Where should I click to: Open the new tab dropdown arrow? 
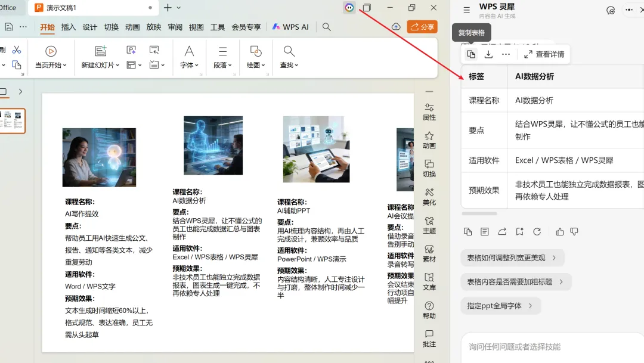tap(179, 7)
